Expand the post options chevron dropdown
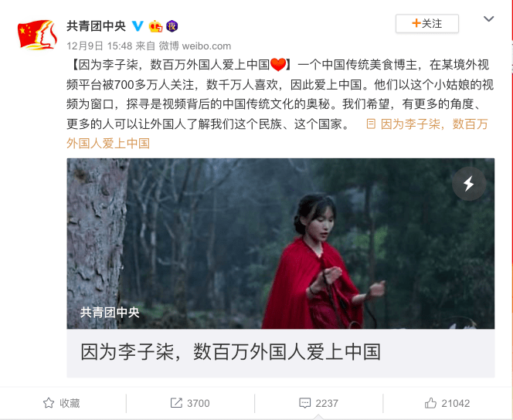Screen dimensions: 513x420 (489, 19)
